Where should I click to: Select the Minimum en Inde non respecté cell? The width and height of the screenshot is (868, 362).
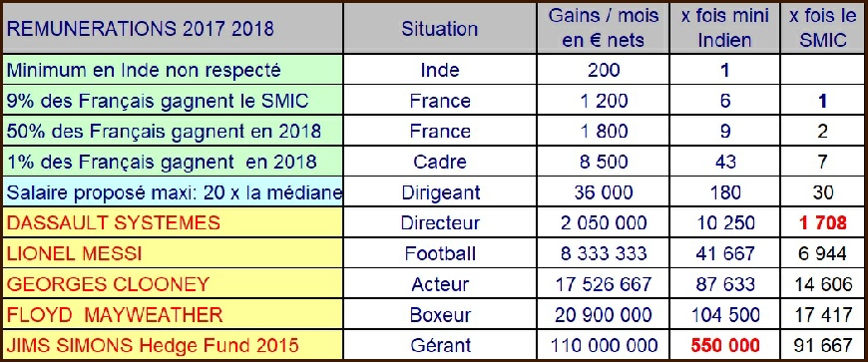click(174, 70)
